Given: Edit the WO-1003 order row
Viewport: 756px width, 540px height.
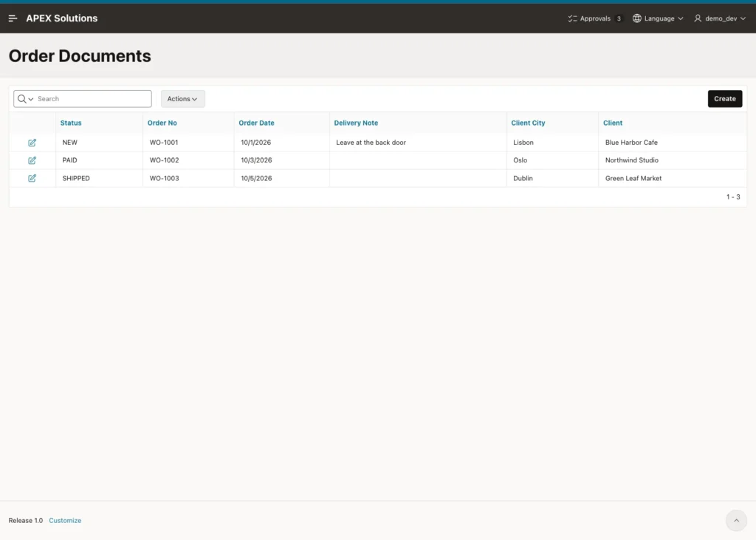Looking at the screenshot, I should [32, 178].
